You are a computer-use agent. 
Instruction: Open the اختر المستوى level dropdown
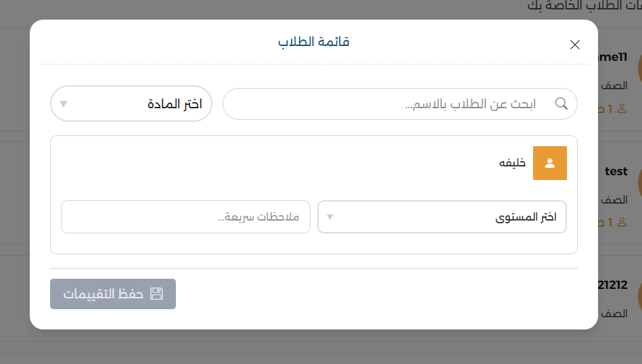[442, 217]
